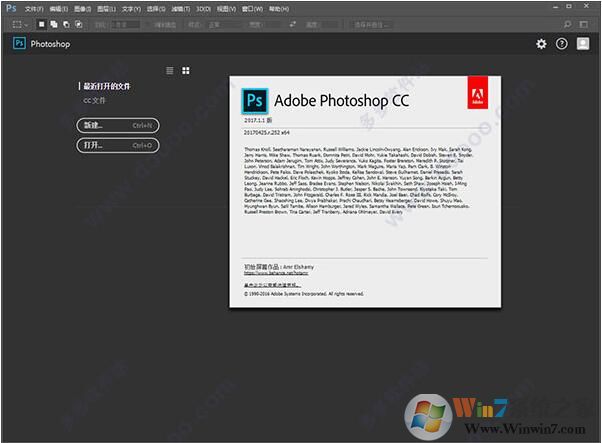Open the settings gear in start workspace
This screenshot has height=443, width=602.
click(x=541, y=44)
